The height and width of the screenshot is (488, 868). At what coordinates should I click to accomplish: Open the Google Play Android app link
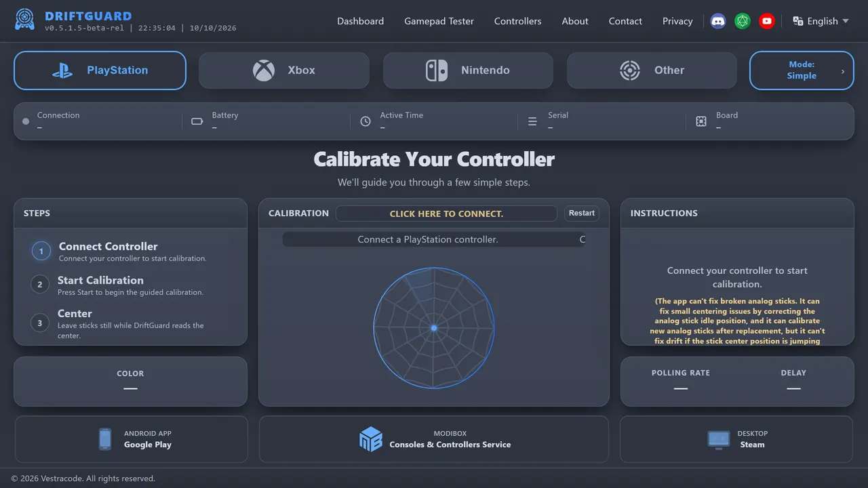click(x=132, y=439)
